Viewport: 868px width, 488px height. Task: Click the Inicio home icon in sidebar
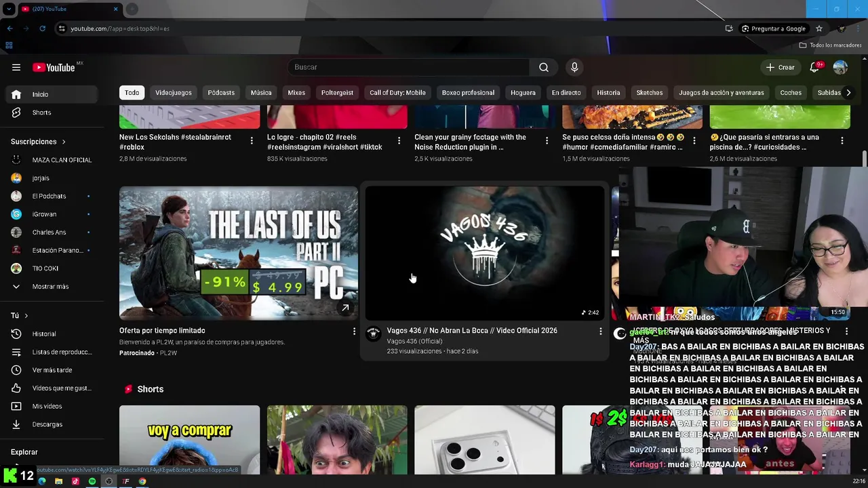pyautogui.click(x=16, y=94)
